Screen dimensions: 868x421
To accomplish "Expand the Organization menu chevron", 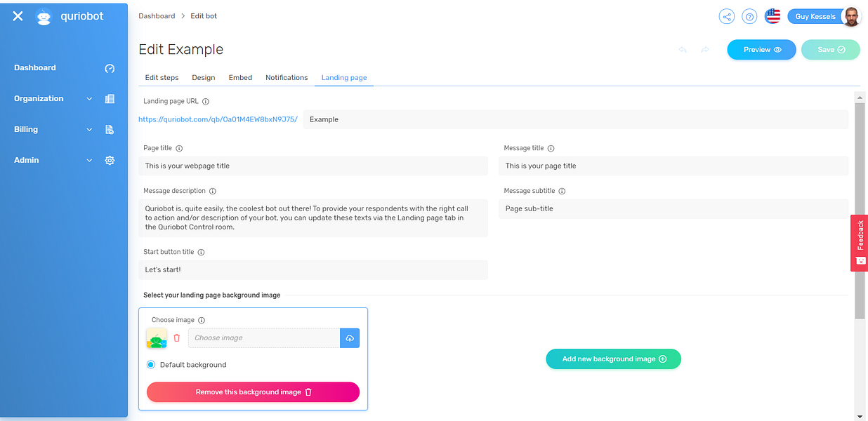I will [x=89, y=99].
